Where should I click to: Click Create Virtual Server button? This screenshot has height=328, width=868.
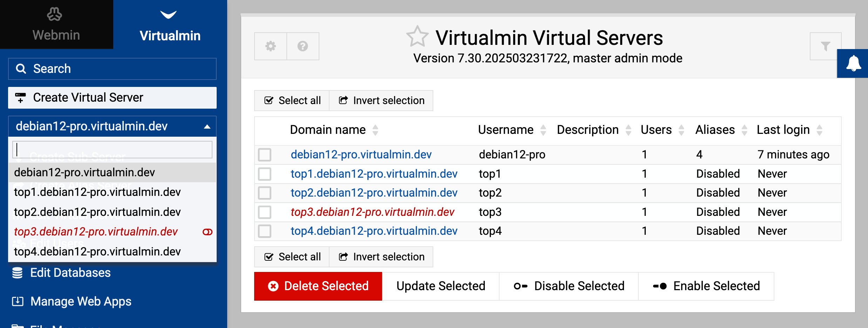[x=112, y=97]
